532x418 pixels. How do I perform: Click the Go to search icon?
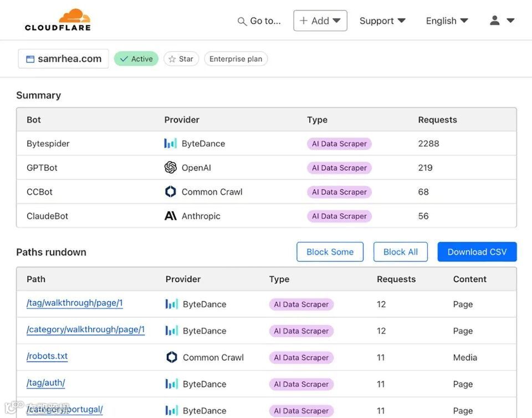(242, 22)
